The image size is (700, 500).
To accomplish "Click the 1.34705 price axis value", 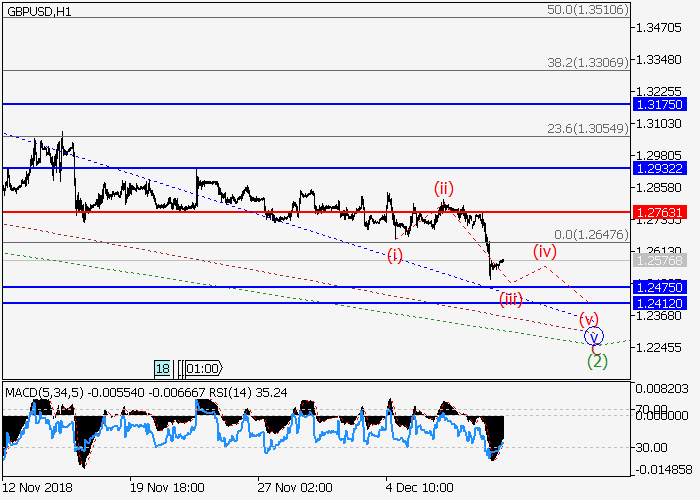I will (658, 28).
